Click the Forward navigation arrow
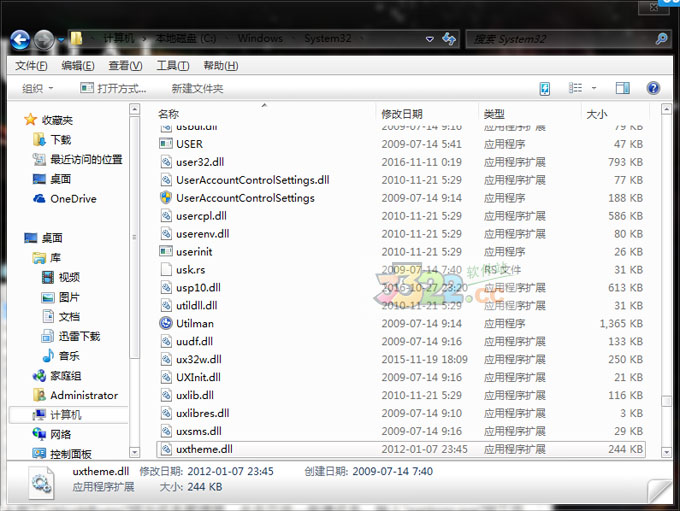 44,40
